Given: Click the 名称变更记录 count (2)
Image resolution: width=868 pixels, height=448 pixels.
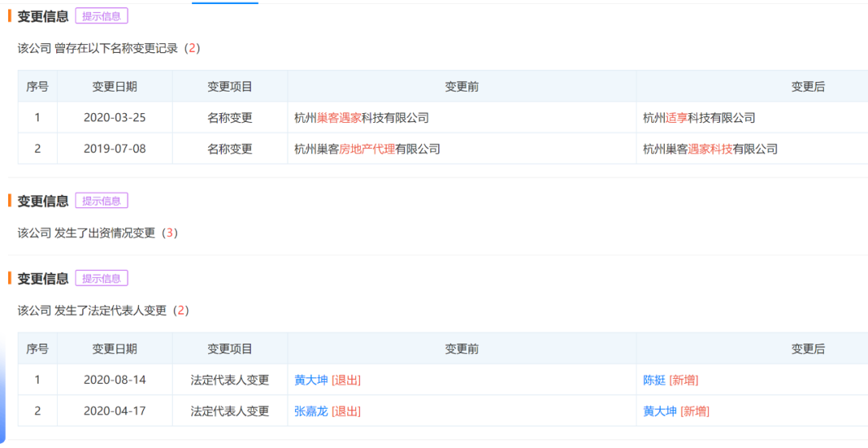Looking at the screenshot, I should pos(192,48).
